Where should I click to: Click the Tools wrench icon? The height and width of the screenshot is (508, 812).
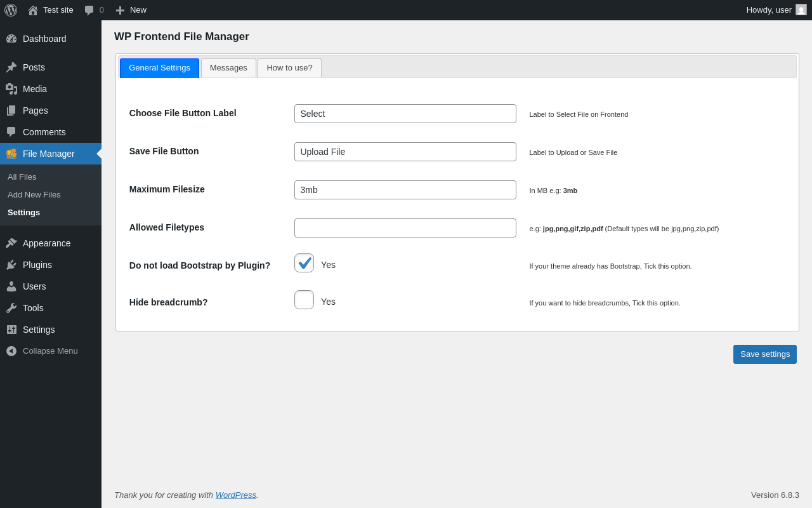coord(11,308)
